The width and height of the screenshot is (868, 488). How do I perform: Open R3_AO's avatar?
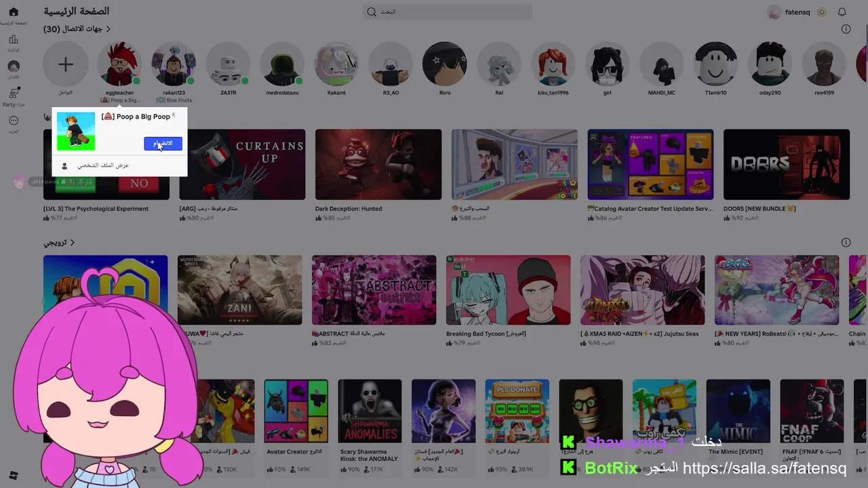(x=391, y=64)
